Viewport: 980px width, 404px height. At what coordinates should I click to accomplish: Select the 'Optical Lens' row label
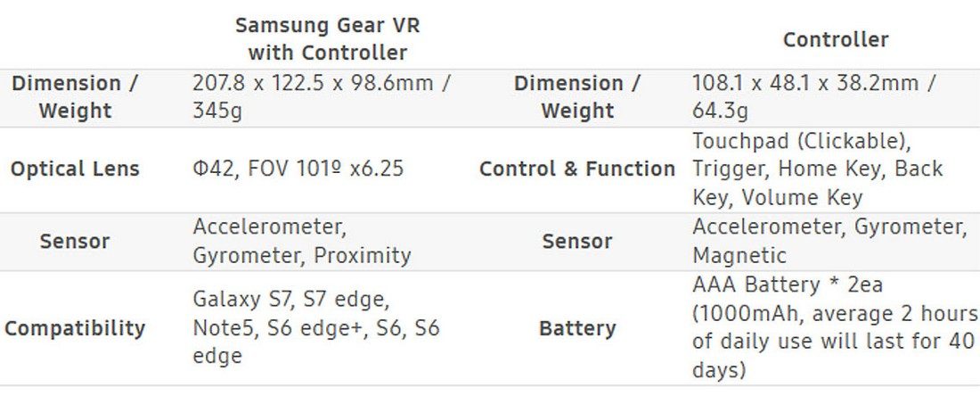pyautogui.click(x=75, y=169)
